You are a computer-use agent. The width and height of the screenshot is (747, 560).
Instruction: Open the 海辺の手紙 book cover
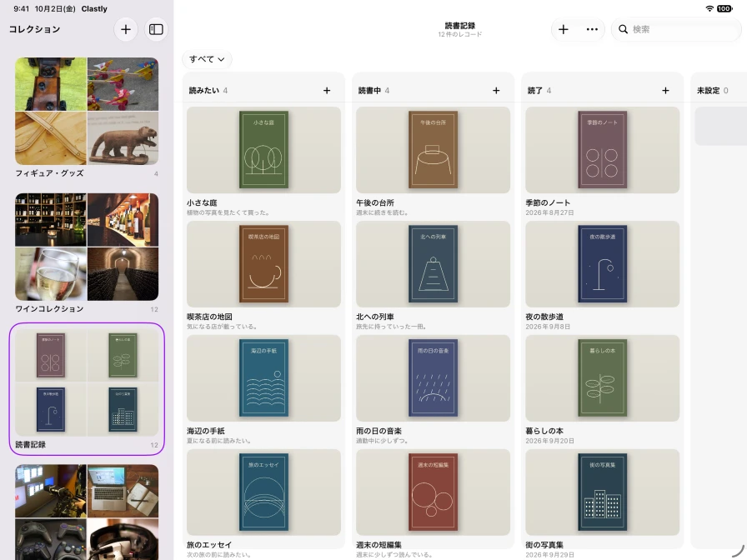click(x=263, y=378)
